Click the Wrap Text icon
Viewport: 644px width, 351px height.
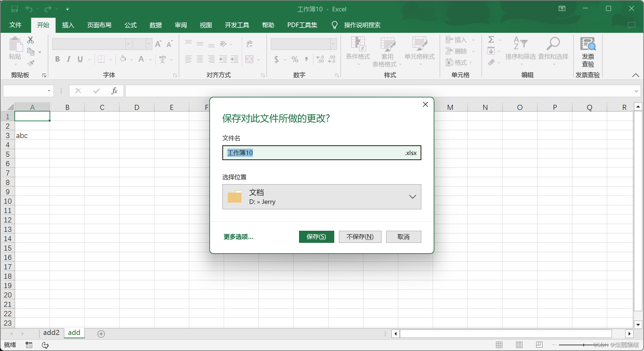(x=249, y=44)
